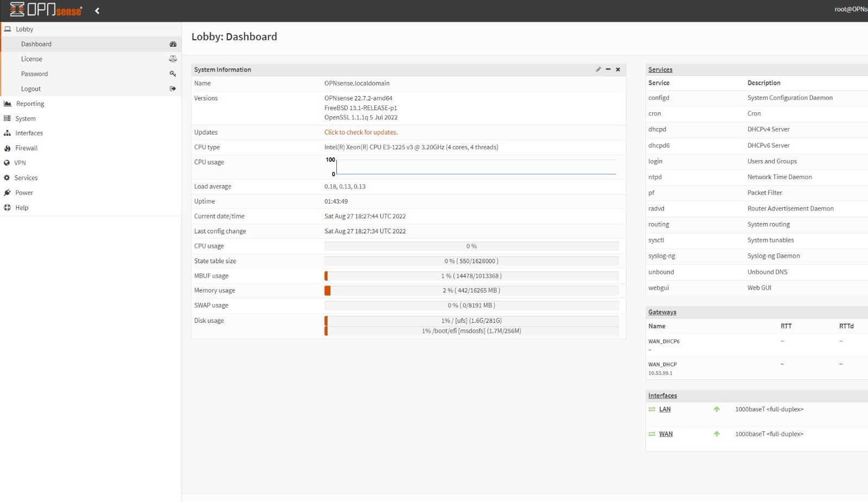Click the 'Router Advertisement Daemon' description
The height and width of the screenshot is (502, 868).
(x=790, y=208)
